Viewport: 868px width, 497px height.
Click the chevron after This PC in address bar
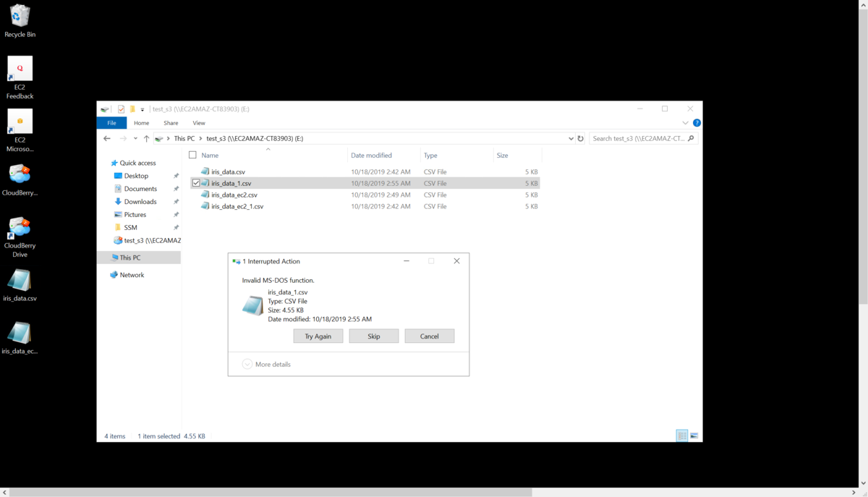pyautogui.click(x=200, y=138)
